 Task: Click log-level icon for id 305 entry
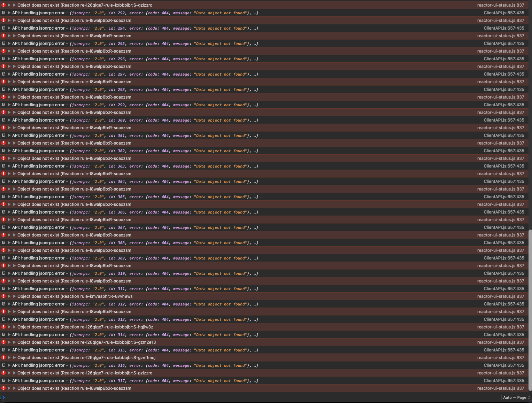3,197
